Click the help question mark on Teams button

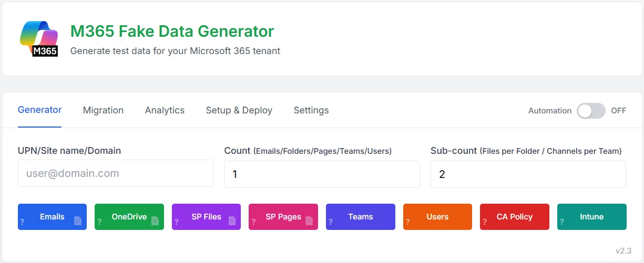(331, 222)
